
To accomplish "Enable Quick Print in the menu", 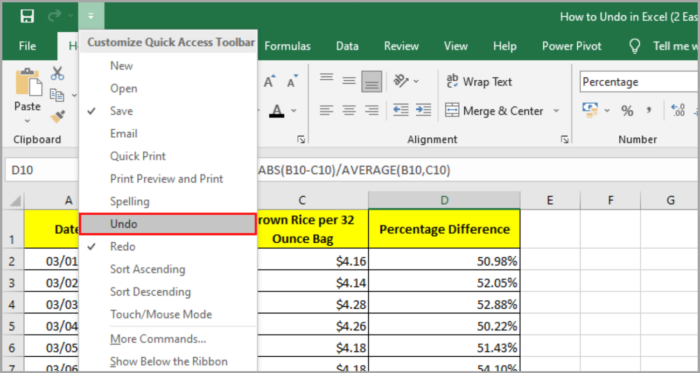I will pyautogui.click(x=168, y=156).
